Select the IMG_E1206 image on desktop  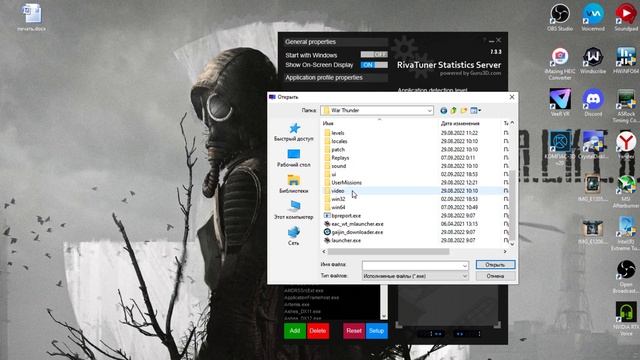pos(593,231)
